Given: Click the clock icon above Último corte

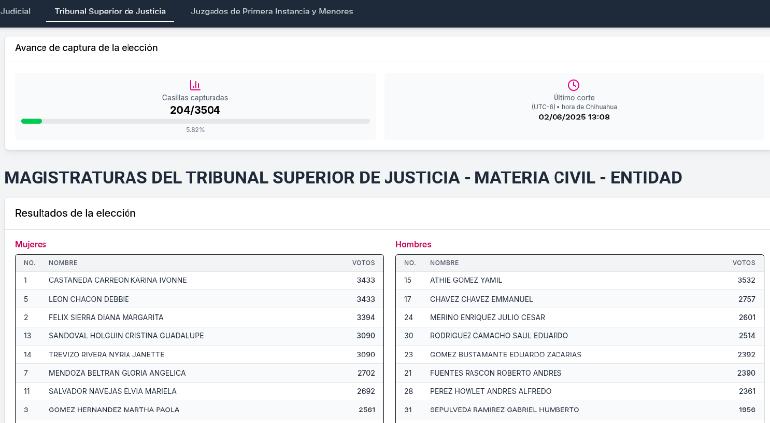Looking at the screenshot, I should [573, 85].
